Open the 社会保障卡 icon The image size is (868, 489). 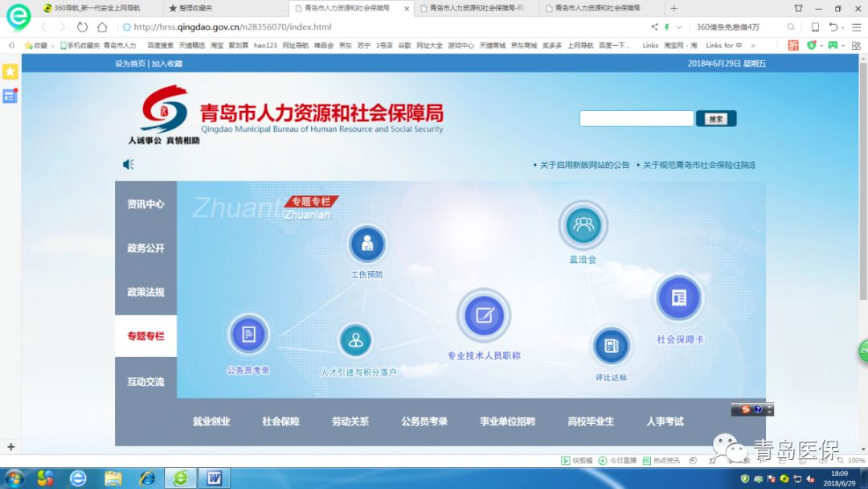679,298
